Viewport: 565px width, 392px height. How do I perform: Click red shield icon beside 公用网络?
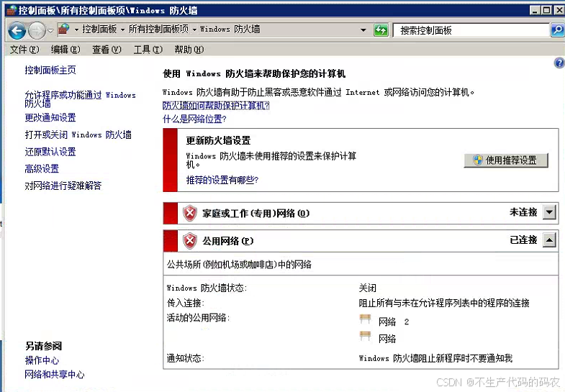tap(189, 241)
